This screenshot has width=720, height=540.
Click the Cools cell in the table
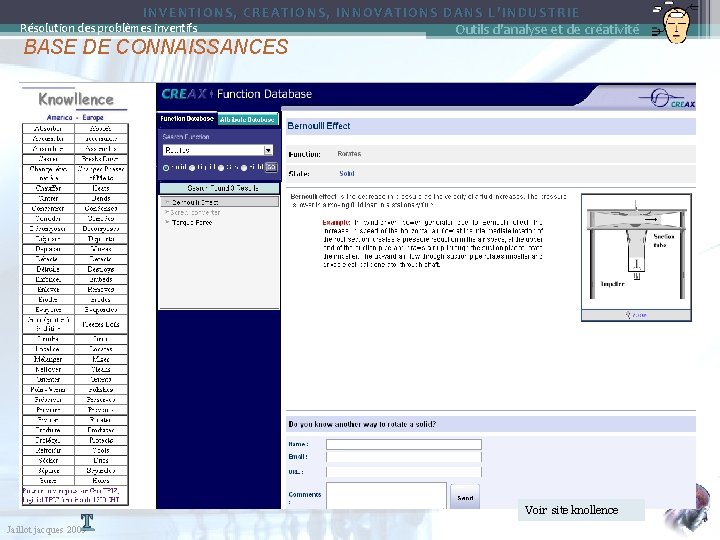pyautogui.click(x=101, y=450)
